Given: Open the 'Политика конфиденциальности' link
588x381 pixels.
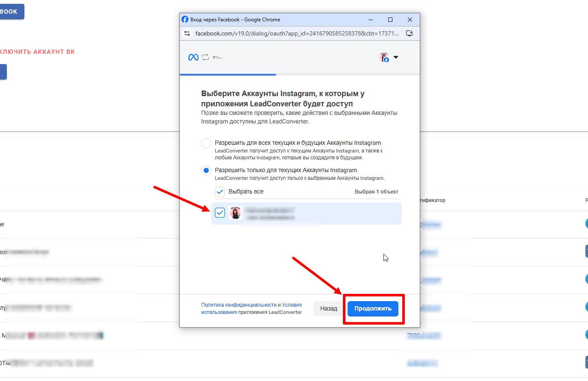Looking at the screenshot, I should 239,305.
